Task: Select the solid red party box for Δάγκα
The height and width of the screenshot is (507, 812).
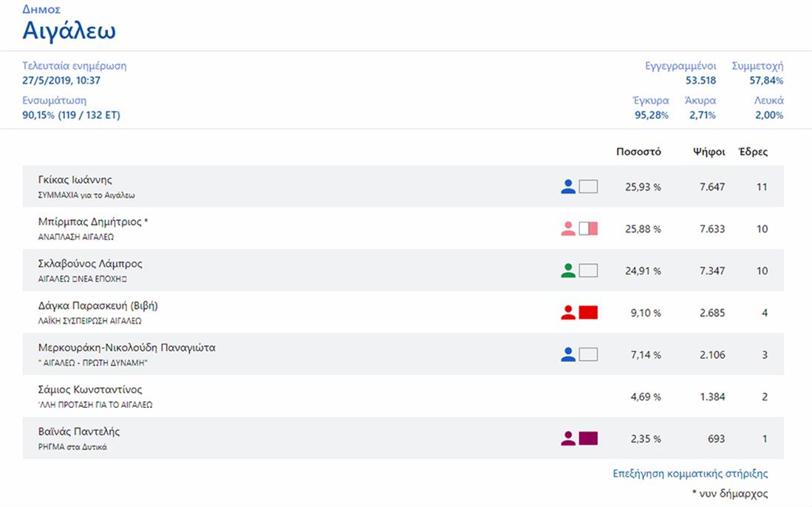Action: click(x=588, y=313)
